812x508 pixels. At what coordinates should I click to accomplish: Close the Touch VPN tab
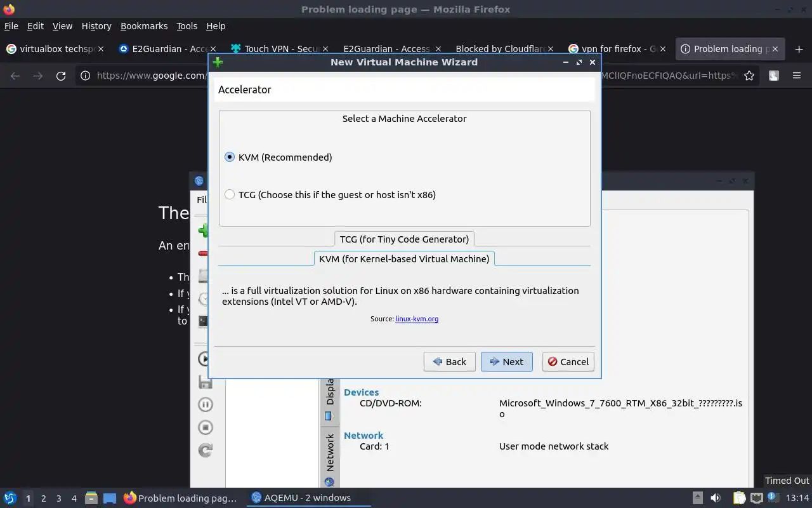[325, 49]
